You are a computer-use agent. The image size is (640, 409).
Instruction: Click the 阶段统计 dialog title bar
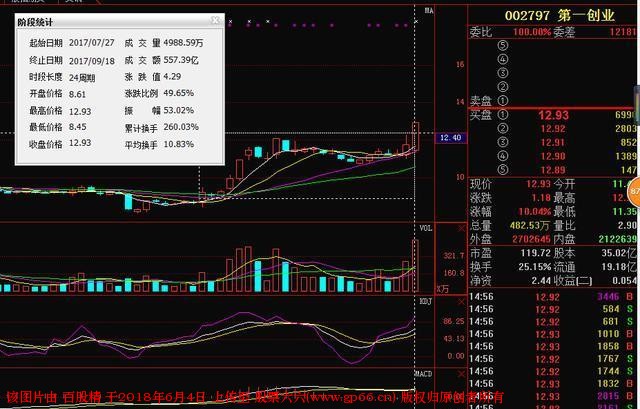pyautogui.click(x=100, y=20)
